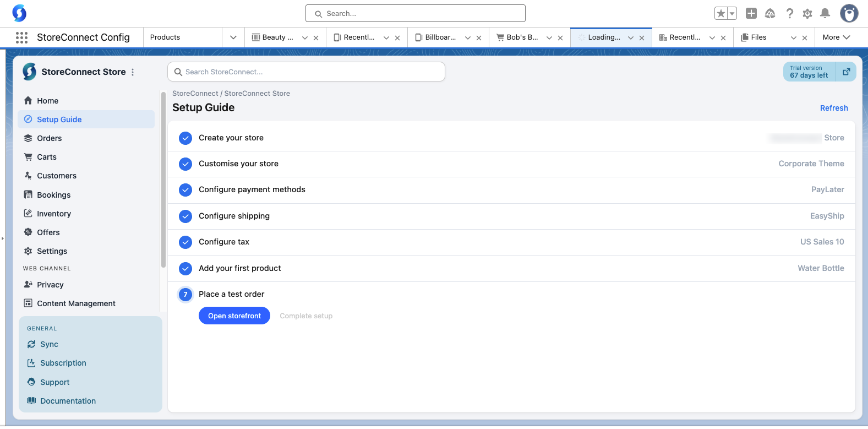Viewport: 868px width, 429px height.
Task: View notifications bell icon
Action: [825, 13]
